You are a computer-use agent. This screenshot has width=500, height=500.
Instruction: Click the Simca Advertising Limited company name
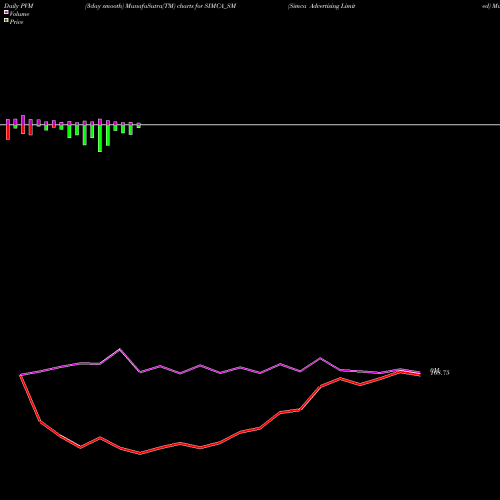pos(322,6)
